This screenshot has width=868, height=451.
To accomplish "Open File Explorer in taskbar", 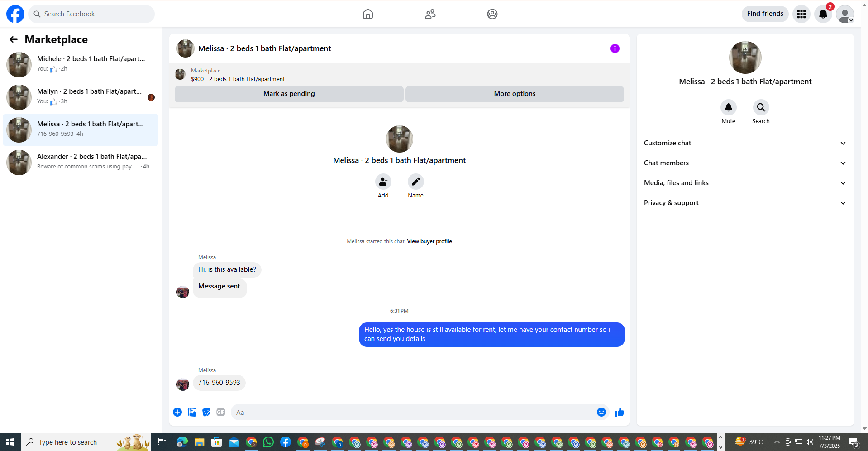I will pos(200,442).
